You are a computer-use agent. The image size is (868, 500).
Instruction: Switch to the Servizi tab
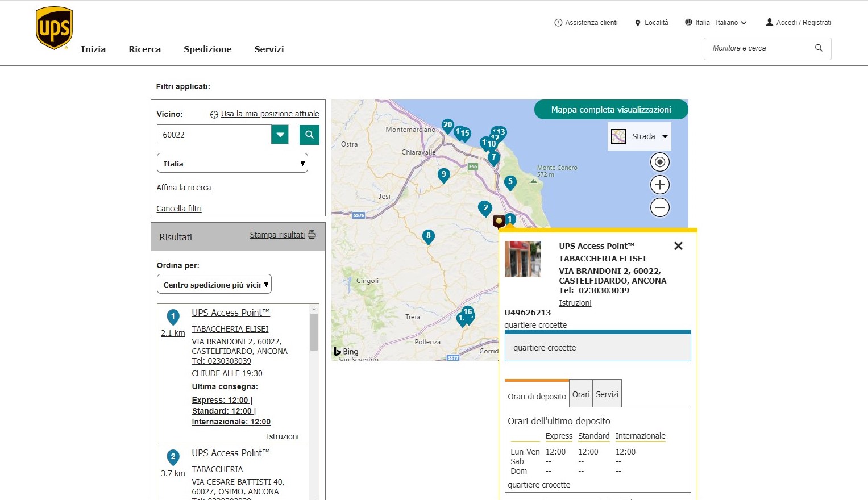[607, 394]
